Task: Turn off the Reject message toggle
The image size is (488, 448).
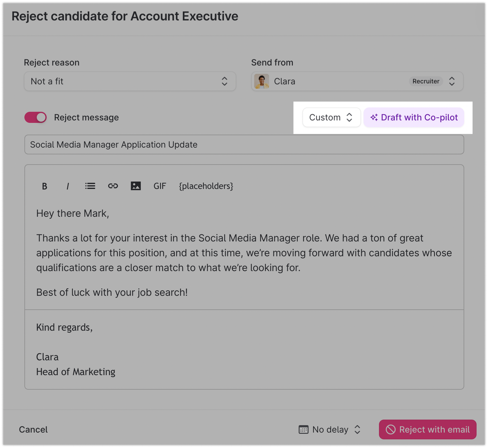Action: pyautogui.click(x=36, y=117)
